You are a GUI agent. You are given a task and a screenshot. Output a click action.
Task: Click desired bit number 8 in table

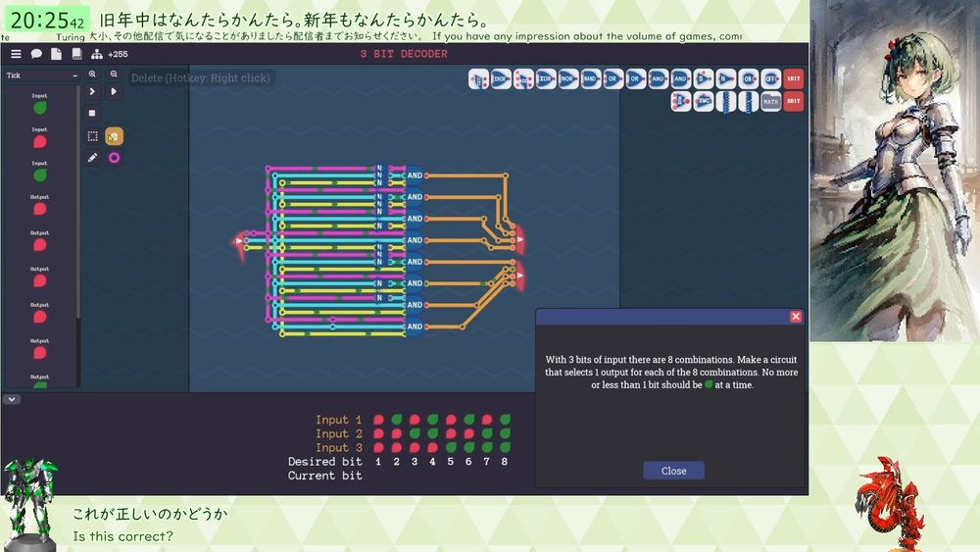pyautogui.click(x=505, y=462)
